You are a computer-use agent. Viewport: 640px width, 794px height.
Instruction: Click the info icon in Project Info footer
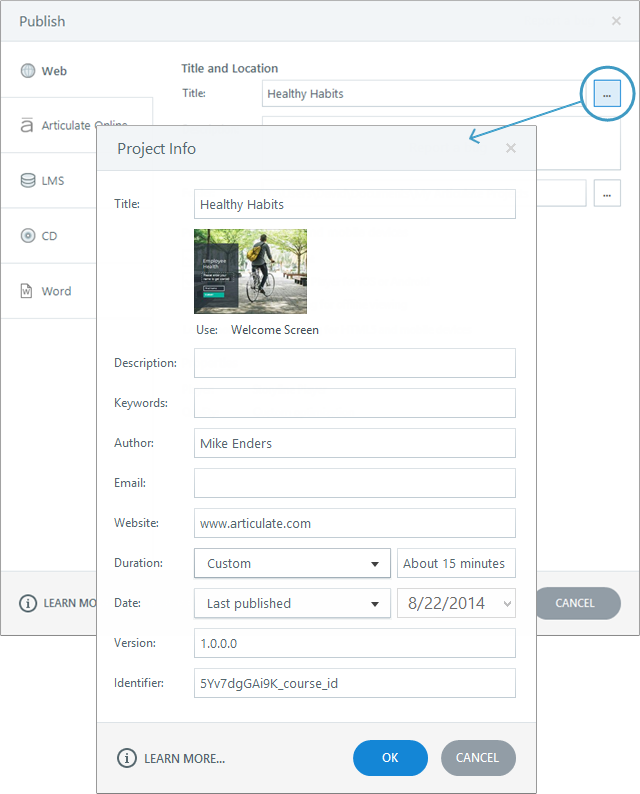[x=127, y=758]
